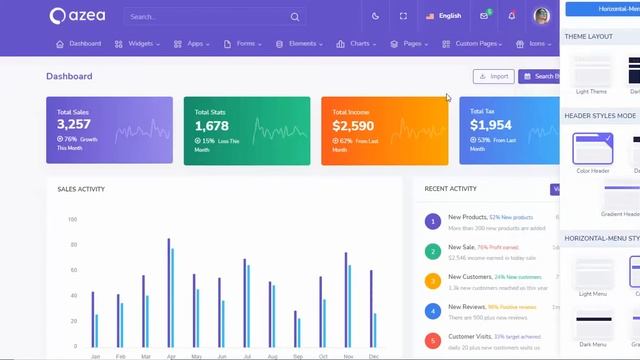Select the Dark Menu style

coord(593,330)
